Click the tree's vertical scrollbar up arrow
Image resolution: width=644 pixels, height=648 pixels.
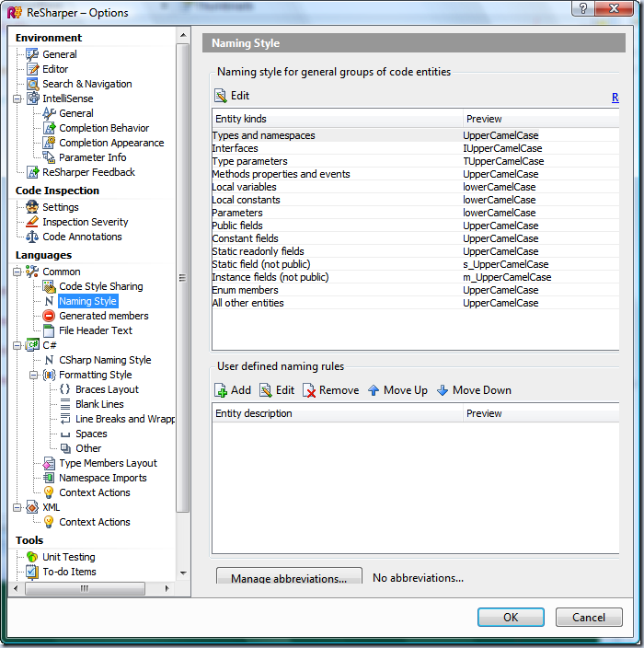pyautogui.click(x=183, y=36)
